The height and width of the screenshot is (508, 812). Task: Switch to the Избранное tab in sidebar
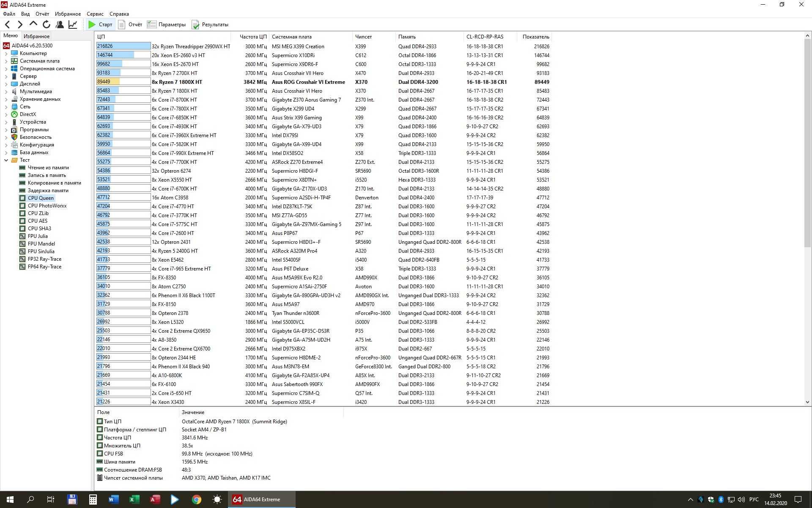coord(36,36)
